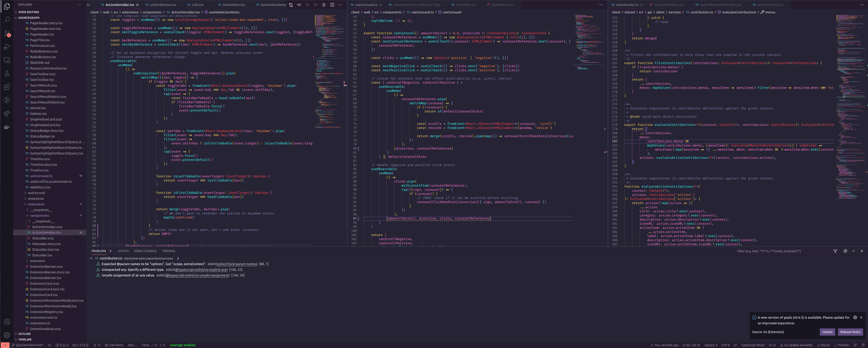
Task: Open Explorer views and more actions ellipsis
Action: [x=80, y=5]
